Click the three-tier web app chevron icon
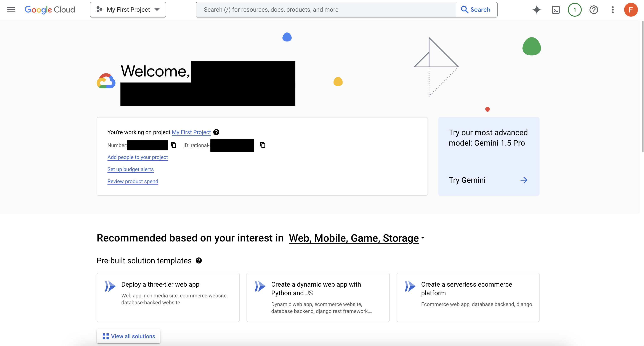This screenshot has width=644, height=346. click(x=110, y=286)
